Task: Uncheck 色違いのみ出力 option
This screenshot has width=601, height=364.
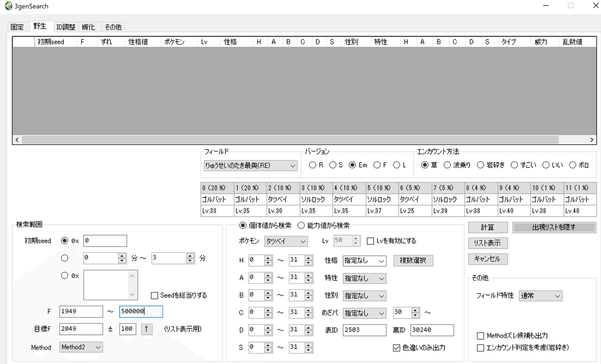Action: (397, 348)
